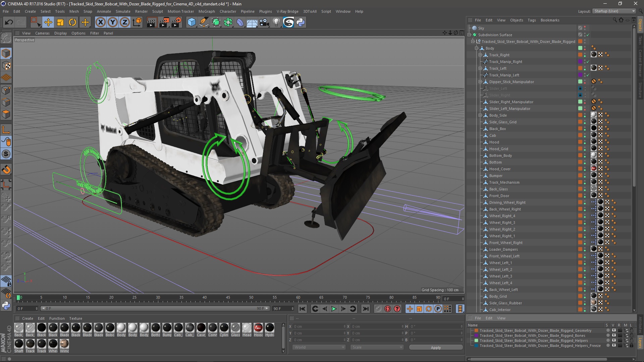
Task: Open the Scale mode dropdown
Action: coord(377,347)
